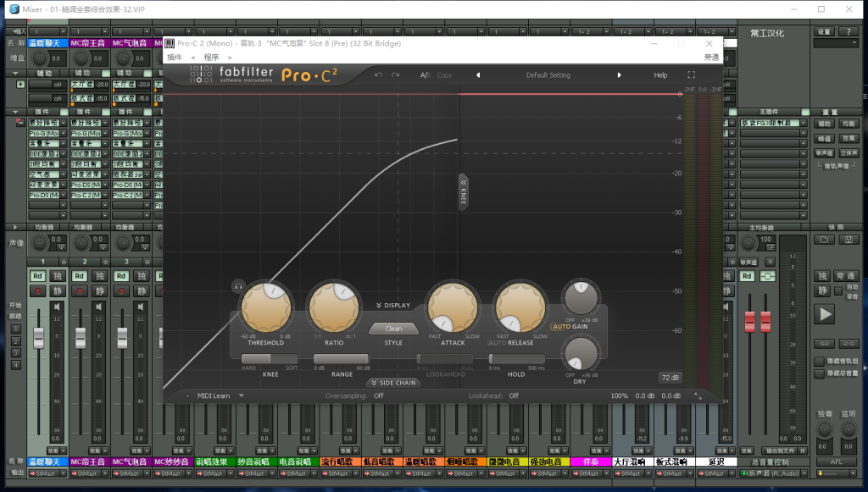Go to next preset with right arrow

tap(619, 75)
